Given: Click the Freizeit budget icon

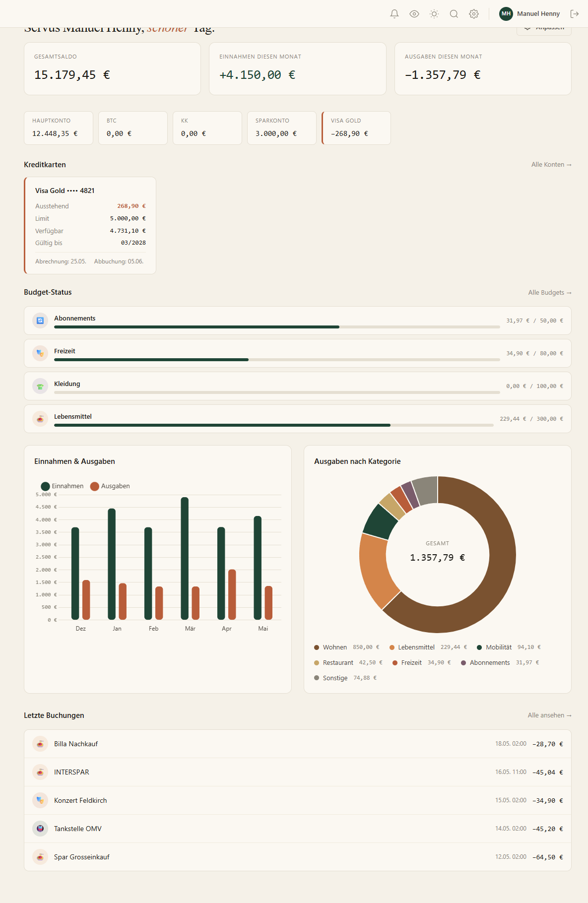Looking at the screenshot, I should coord(40,353).
